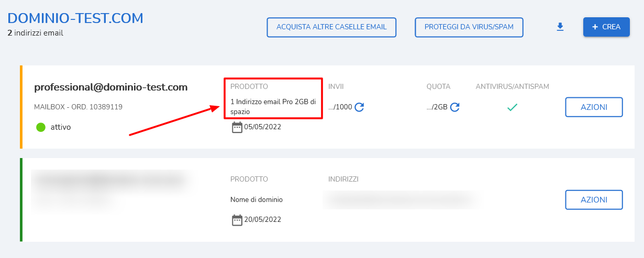Click the .../1000 sent counter text
644x258 pixels.
tap(340, 107)
